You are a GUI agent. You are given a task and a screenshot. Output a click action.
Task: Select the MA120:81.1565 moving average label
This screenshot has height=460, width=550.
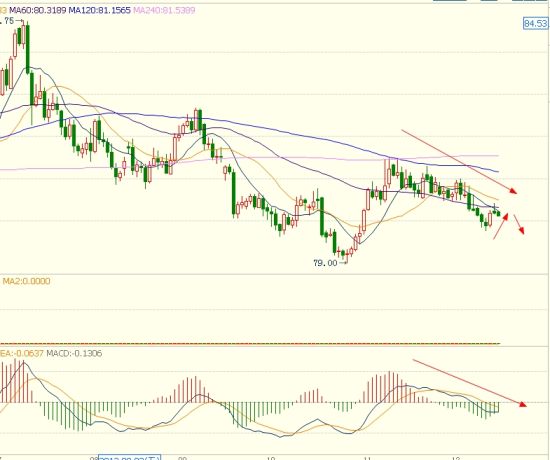coord(99,10)
